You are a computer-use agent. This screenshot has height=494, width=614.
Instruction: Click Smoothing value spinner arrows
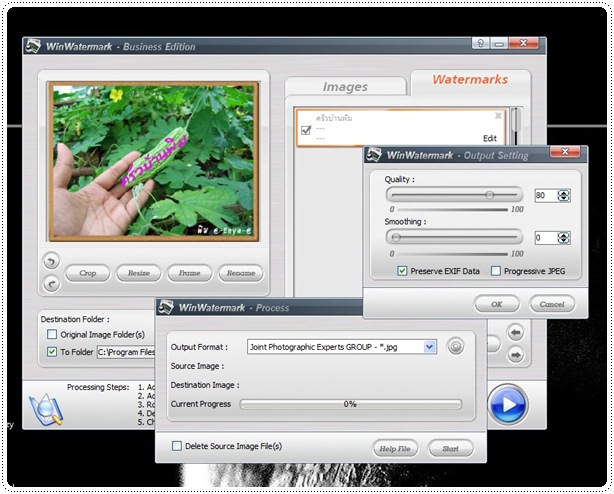point(563,238)
